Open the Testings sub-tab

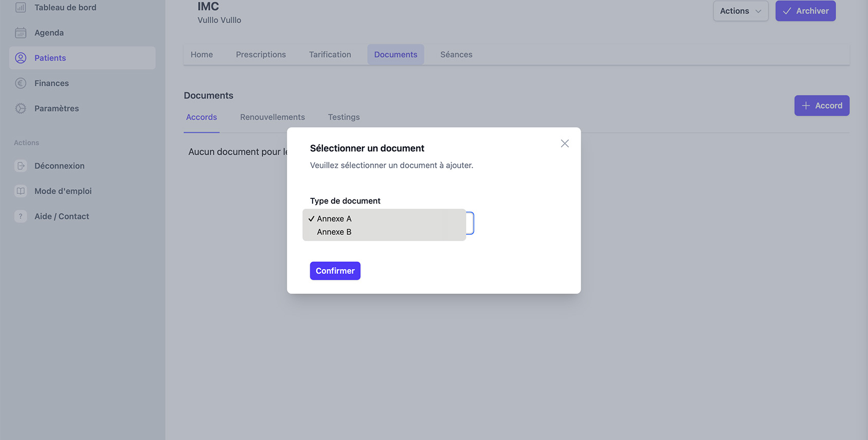coord(344,117)
